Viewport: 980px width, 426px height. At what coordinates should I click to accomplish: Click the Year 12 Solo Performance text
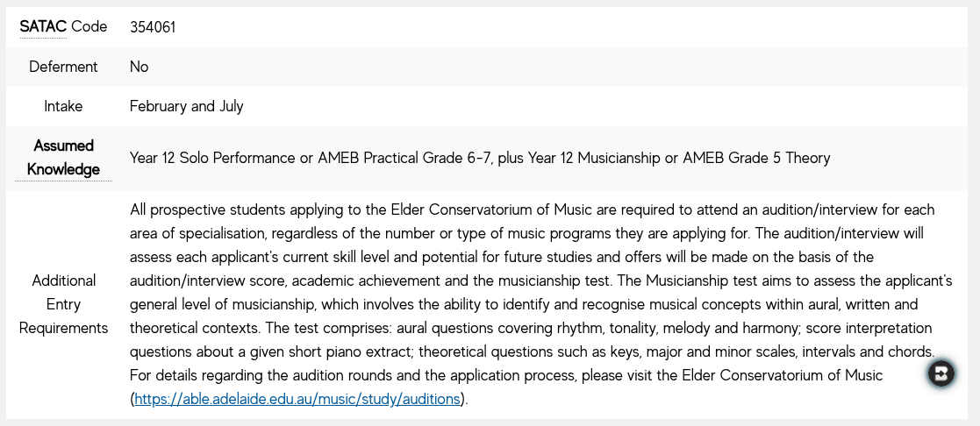[212, 158]
